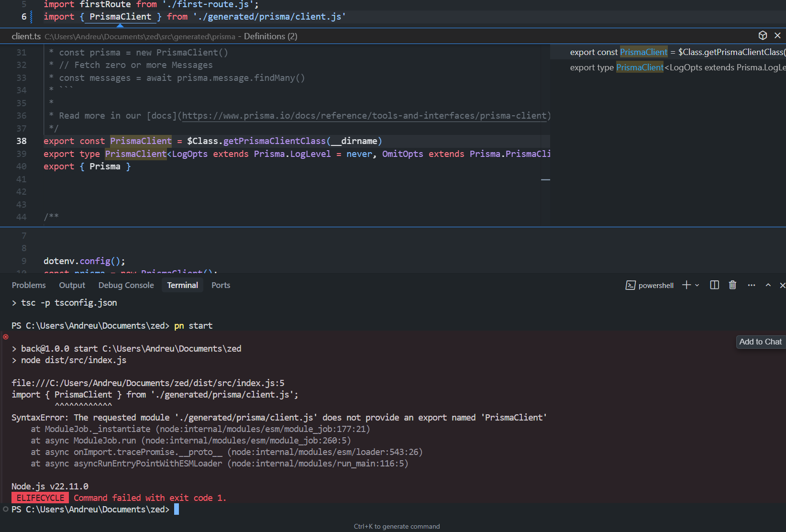Click the terminal input prompt cursor
Screen dimensions: 786x532
coord(177,509)
